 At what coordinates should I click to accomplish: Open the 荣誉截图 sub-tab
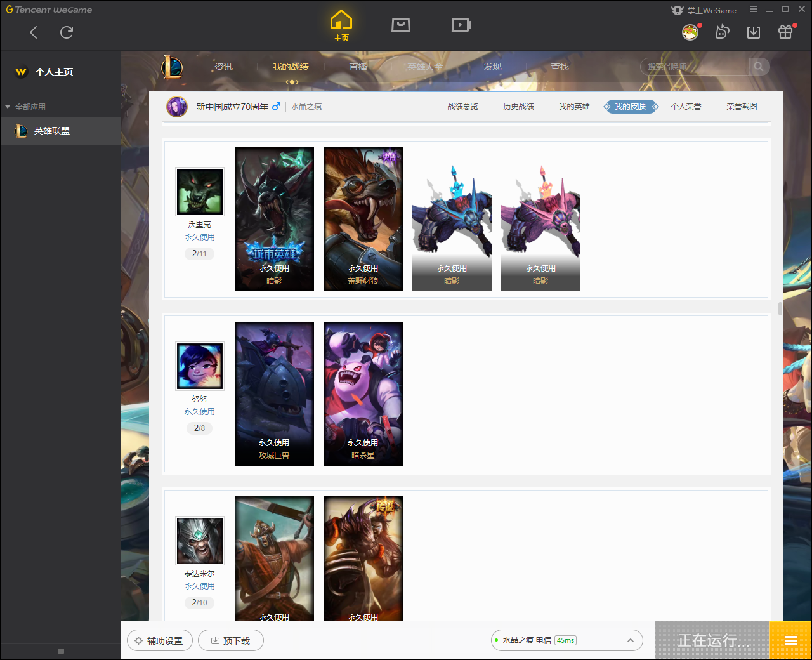click(x=742, y=107)
